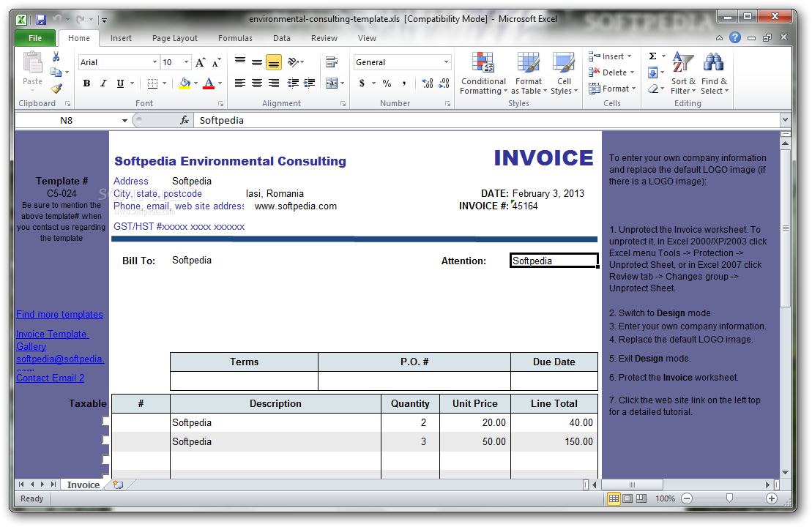Open Cell Styles gallery
The height and width of the screenshot is (527, 812).
coord(564,73)
